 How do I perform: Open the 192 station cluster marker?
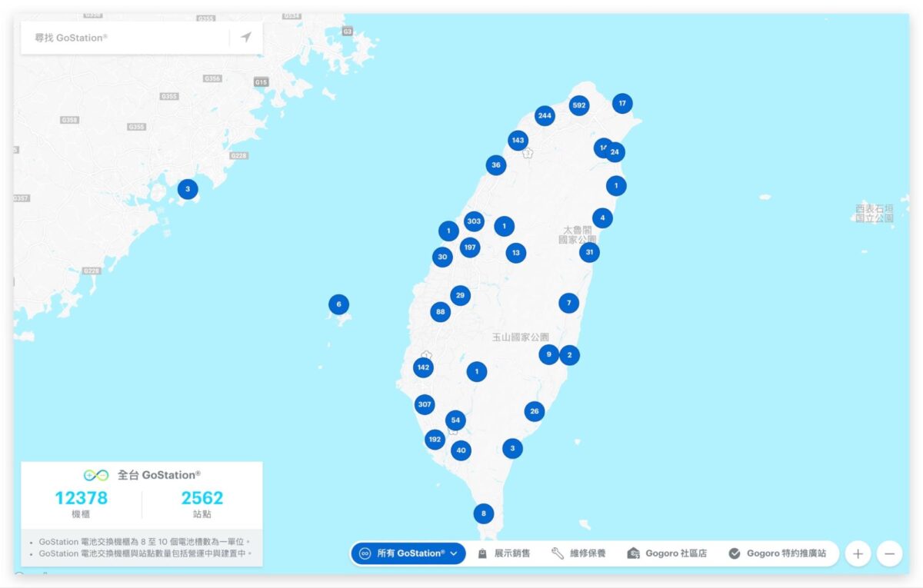(x=435, y=440)
